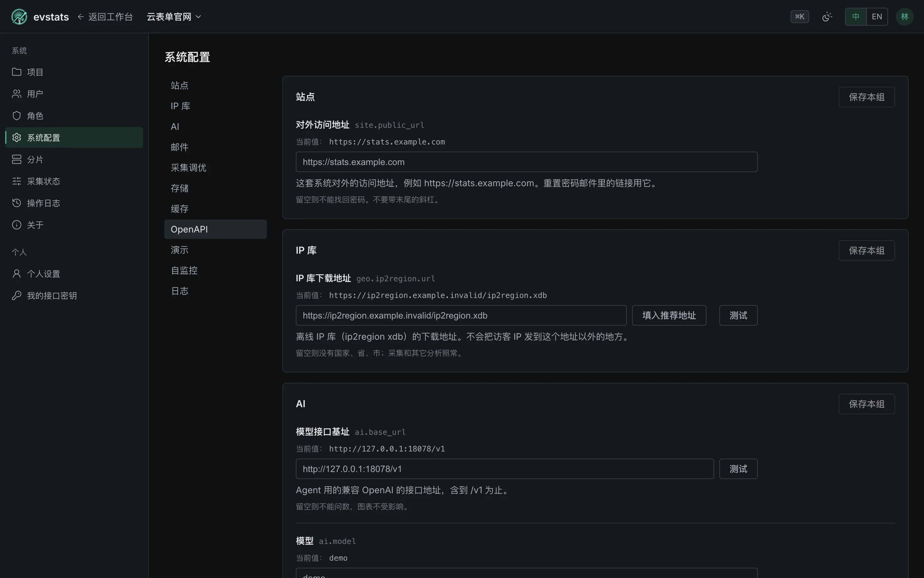Click the 角色 shield icon
Viewport: 924px width, 578px height.
16,116
